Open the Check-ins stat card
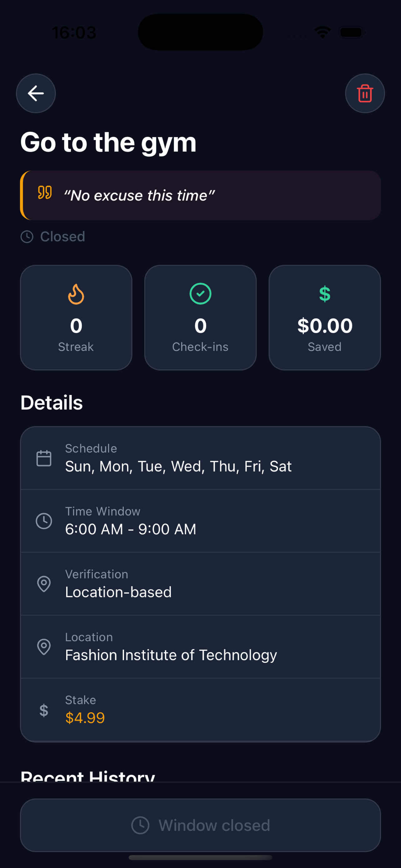The image size is (401, 868). point(200,317)
